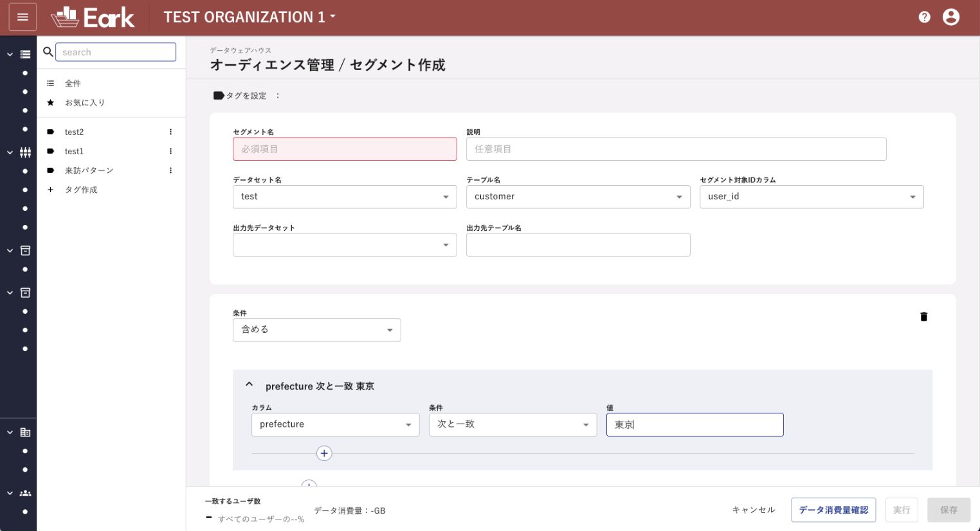This screenshot has height=531, width=980.
Task: Click the people group icon in left rail
Action: pos(25,493)
